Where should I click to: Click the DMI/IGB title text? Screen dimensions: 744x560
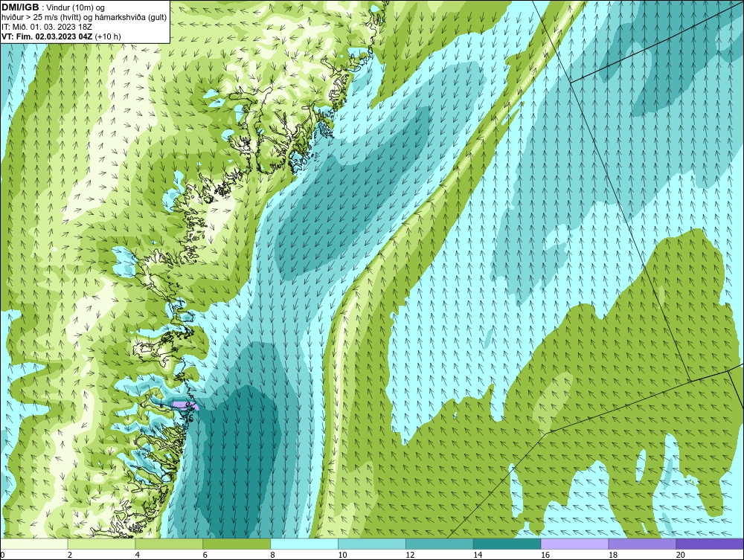[20, 7]
